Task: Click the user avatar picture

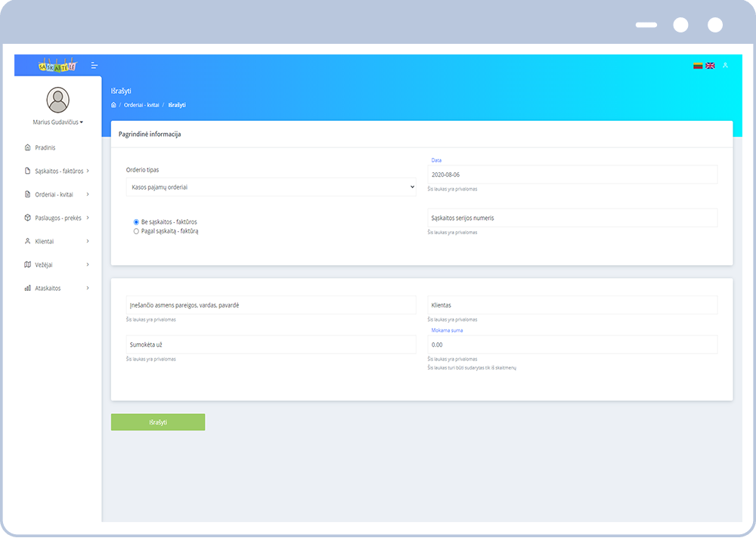Action: [58, 100]
